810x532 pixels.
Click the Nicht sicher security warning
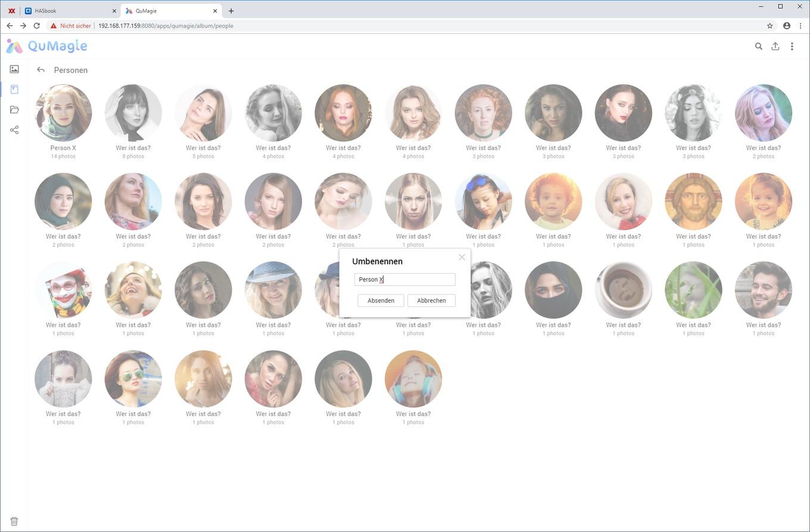click(70, 26)
